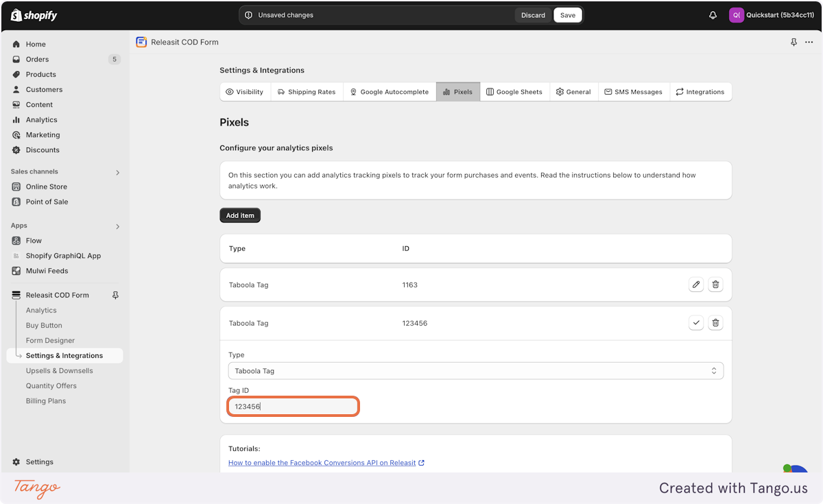Open the three-dot more menu
The image size is (823, 504).
[809, 43]
